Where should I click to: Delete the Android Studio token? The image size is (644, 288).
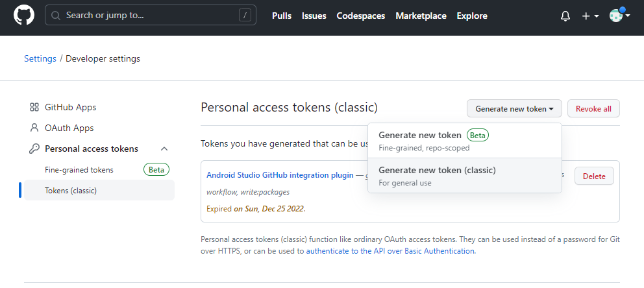[x=594, y=176]
